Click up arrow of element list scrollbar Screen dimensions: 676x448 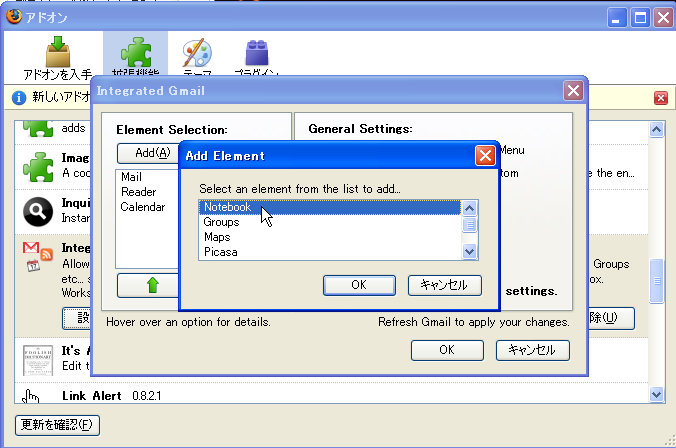pos(469,209)
